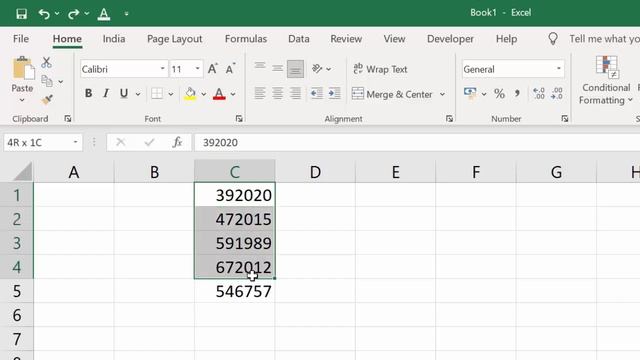Cut selection with the scissors icon
The image size is (640, 360).
coord(47,62)
